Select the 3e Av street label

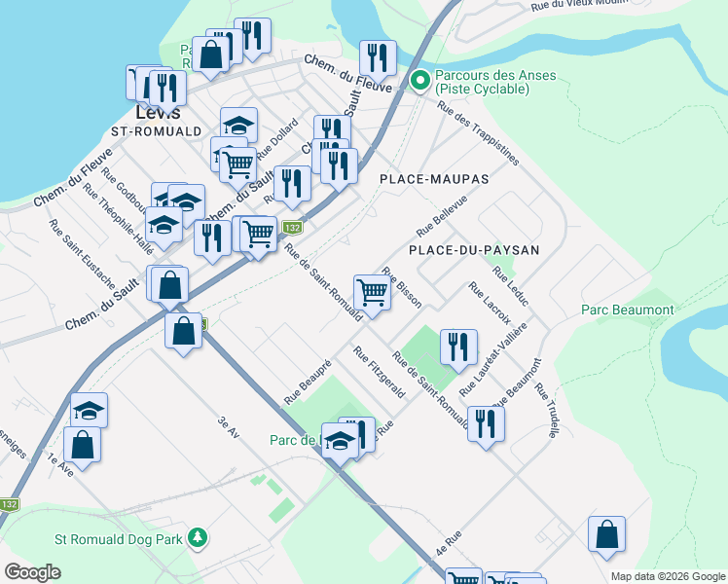pos(229,427)
